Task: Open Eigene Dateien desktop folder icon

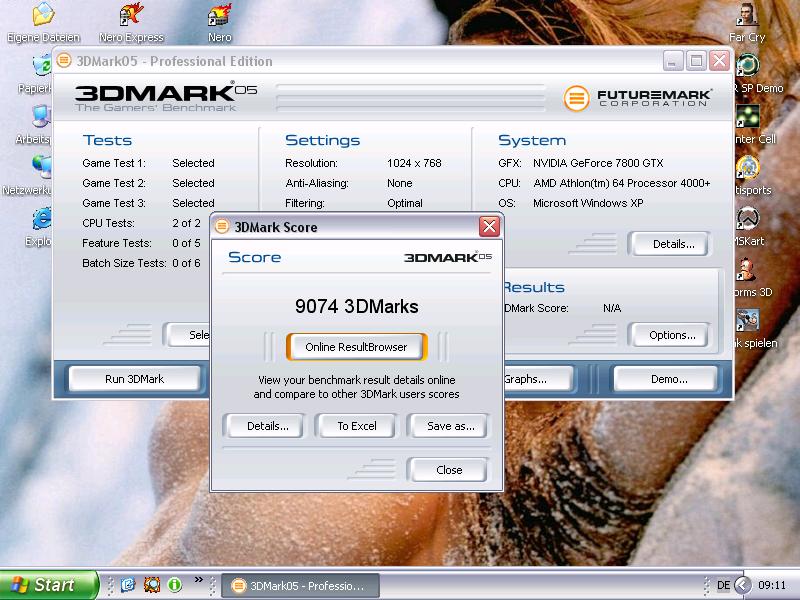Action: coord(43,22)
